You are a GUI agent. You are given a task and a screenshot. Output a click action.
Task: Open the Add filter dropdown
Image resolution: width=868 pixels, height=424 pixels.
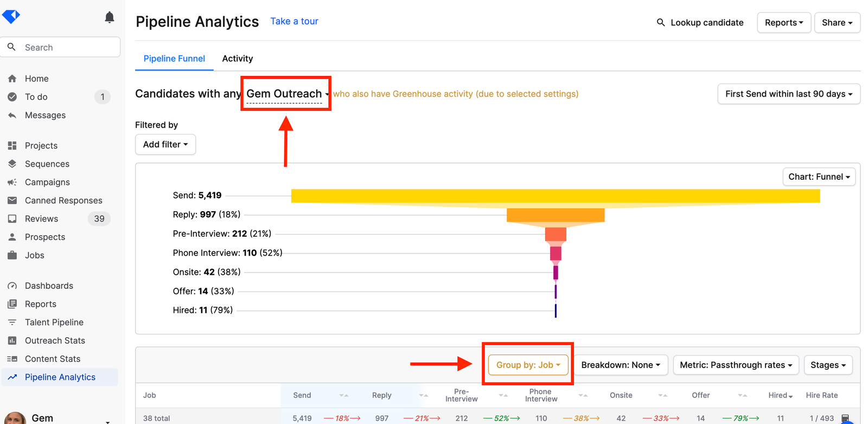point(165,144)
